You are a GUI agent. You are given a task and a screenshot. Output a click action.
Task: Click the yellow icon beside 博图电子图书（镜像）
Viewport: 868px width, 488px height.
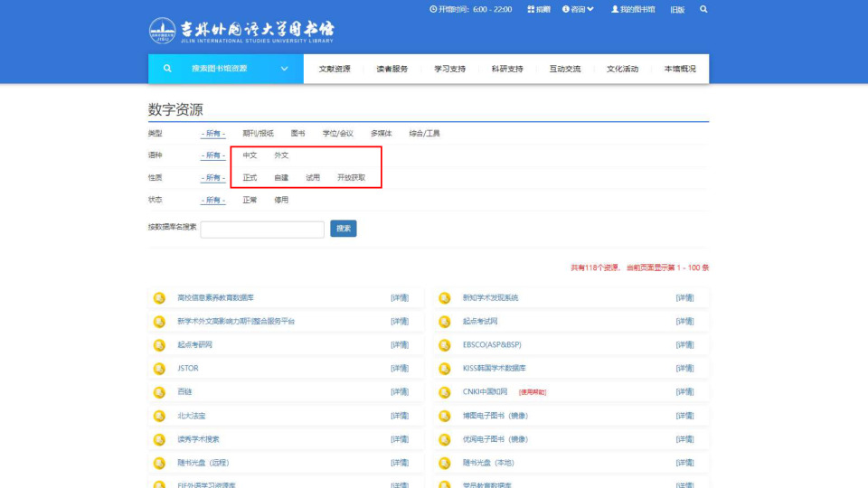click(445, 416)
